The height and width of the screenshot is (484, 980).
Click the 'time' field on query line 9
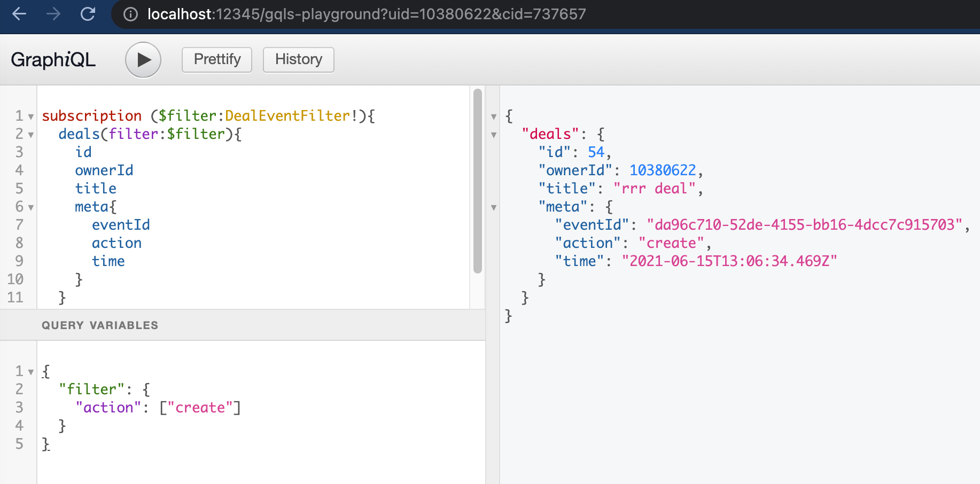click(108, 261)
